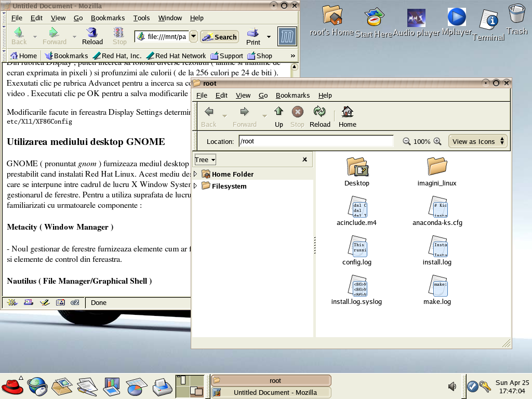Screen dimensions: 532x399
Task: Click the Reload icon in root file manager
Action: click(x=320, y=112)
